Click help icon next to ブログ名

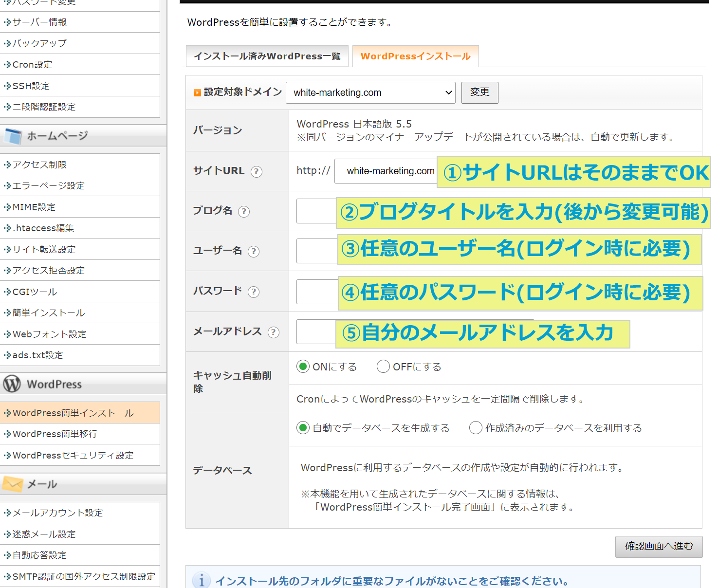(x=244, y=211)
